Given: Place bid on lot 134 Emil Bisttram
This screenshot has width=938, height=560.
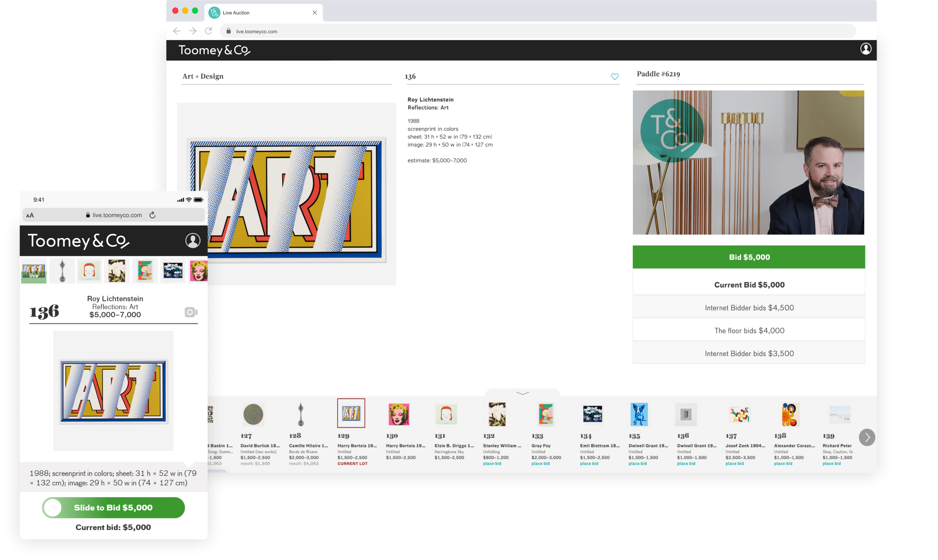Looking at the screenshot, I should pos(589,463).
